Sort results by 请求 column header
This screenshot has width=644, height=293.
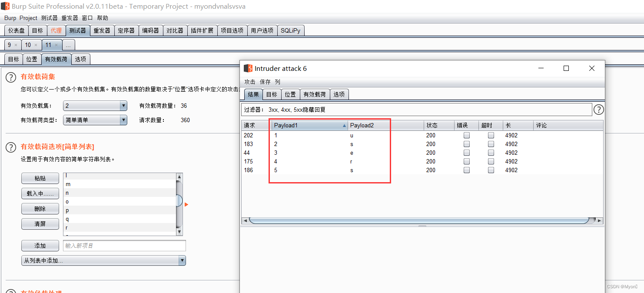coord(256,125)
